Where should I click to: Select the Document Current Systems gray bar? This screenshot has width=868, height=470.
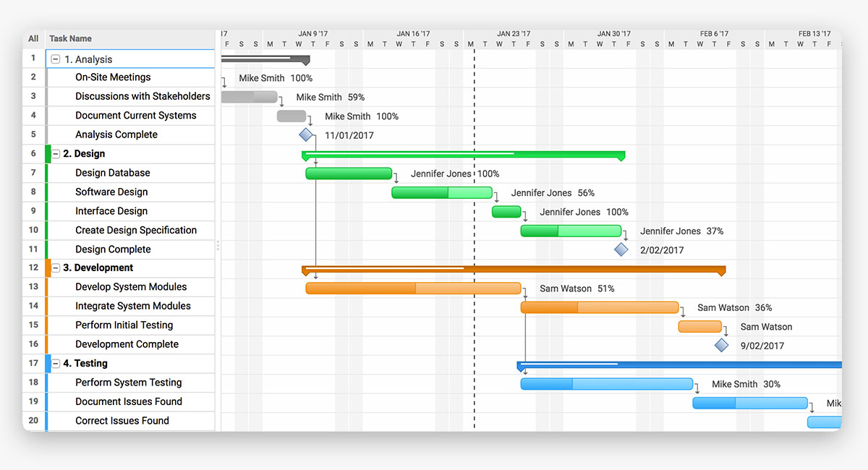tap(292, 116)
